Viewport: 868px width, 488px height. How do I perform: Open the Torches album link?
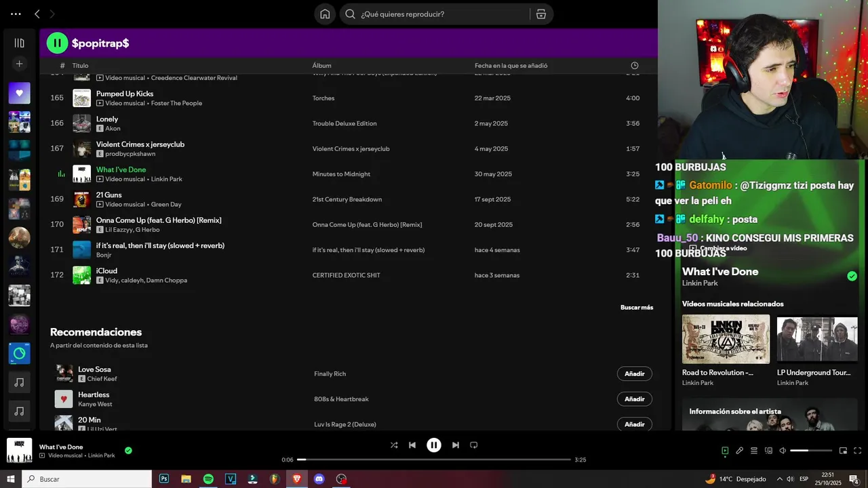pyautogui.click(x=323, y=98)
